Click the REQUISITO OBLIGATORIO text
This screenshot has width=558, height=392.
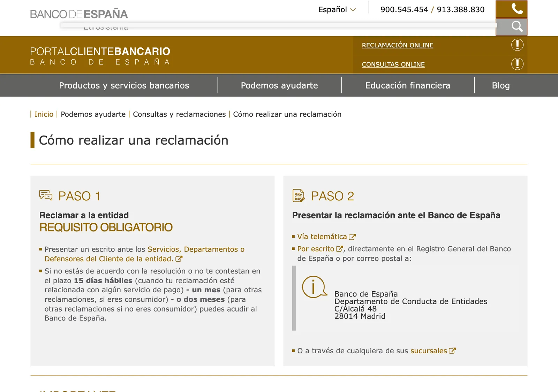pos(106,228)
